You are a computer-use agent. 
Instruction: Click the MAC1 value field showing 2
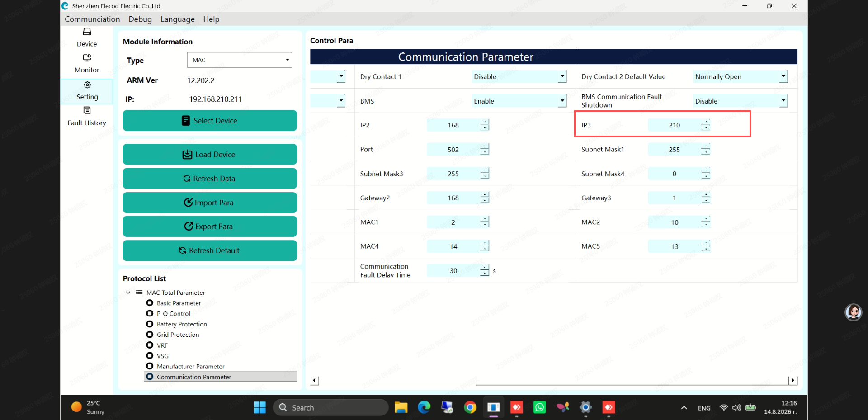point(453,222)
